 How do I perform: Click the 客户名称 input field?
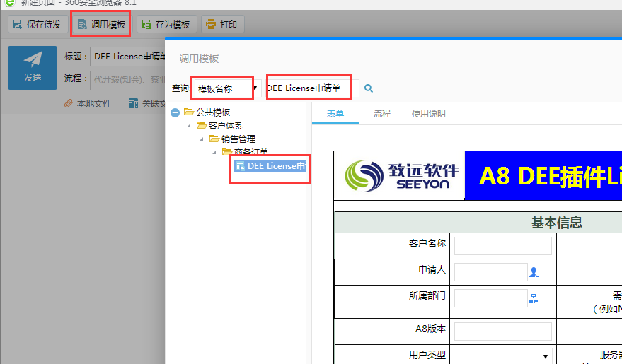[x=502, y=246]
